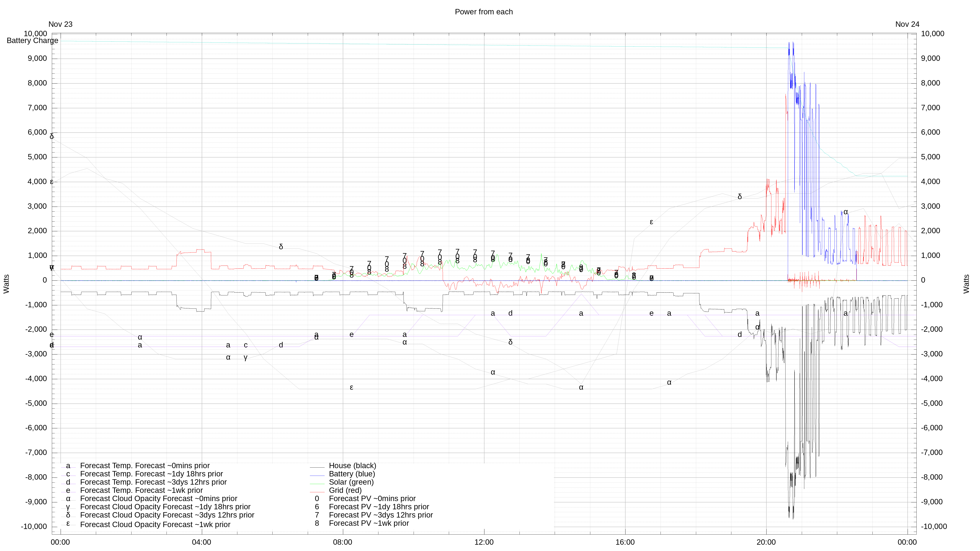Select the 'Nov 23' date label

tap(60, 24)
